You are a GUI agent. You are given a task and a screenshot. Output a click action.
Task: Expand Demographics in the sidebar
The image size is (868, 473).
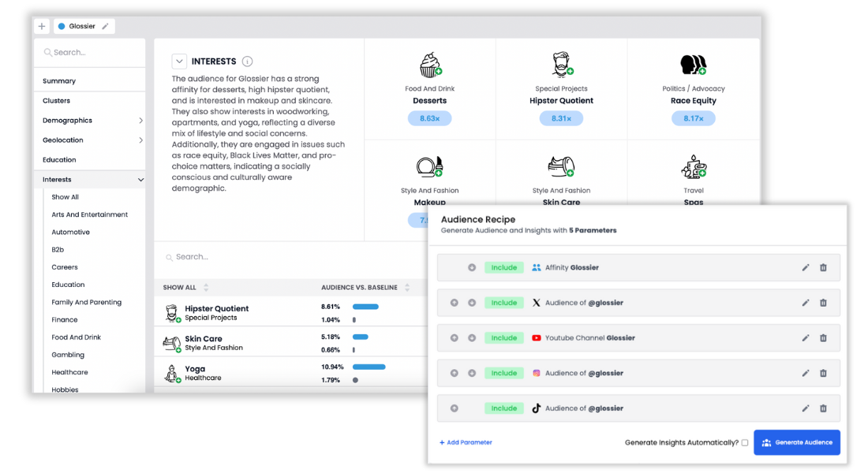[x=140, y=121]
